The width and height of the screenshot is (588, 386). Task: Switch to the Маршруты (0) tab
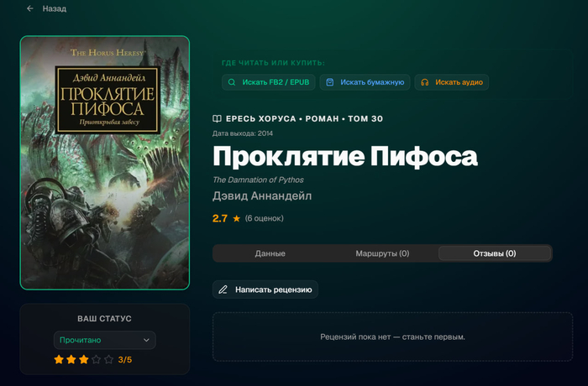click(x=382, y=253)
